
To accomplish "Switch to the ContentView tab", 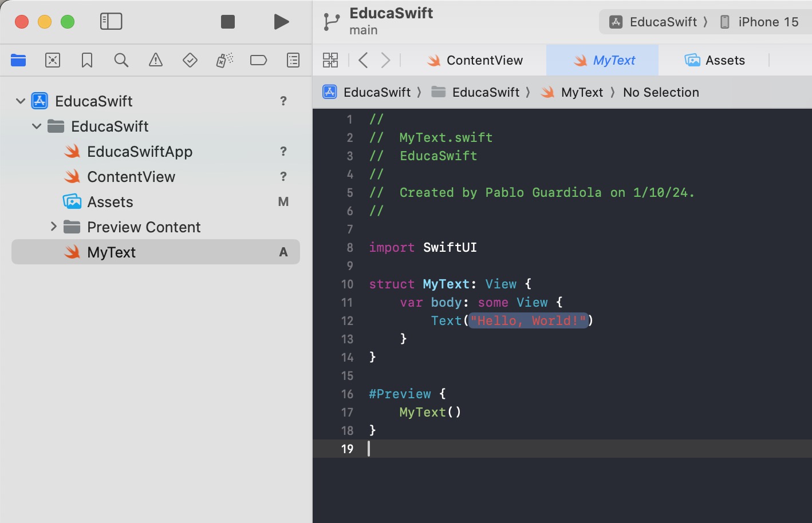I will (x=475, y=60).
